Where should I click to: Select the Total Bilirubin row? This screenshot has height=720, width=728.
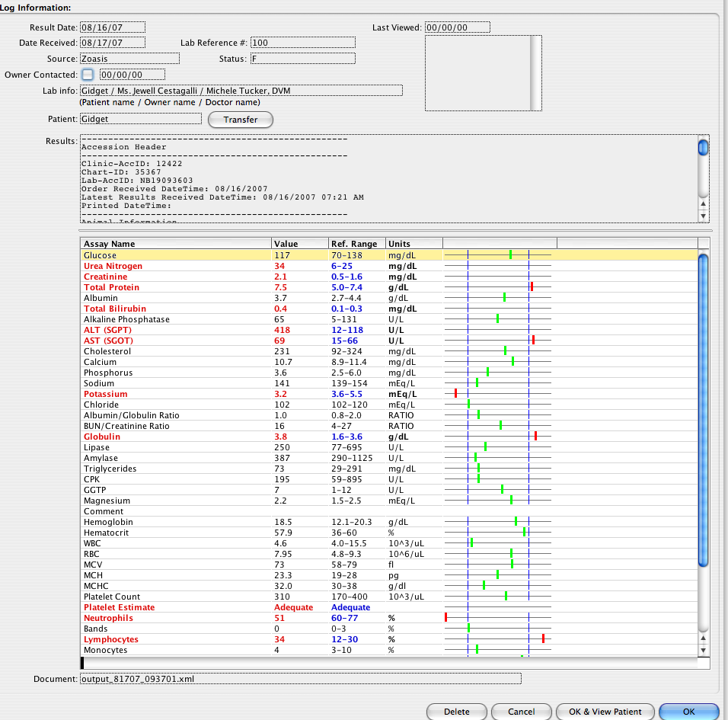click(389, 309)
